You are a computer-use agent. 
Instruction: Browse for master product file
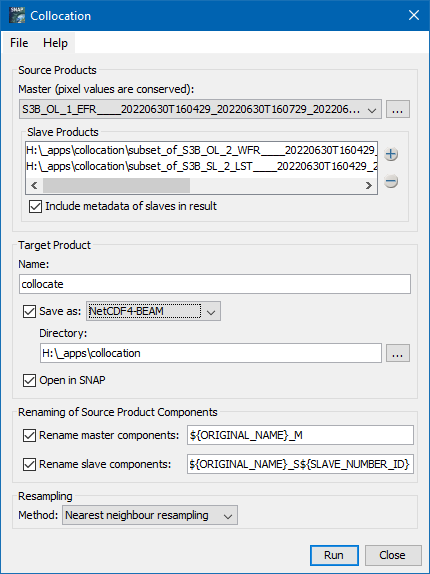tap(398, 109)
